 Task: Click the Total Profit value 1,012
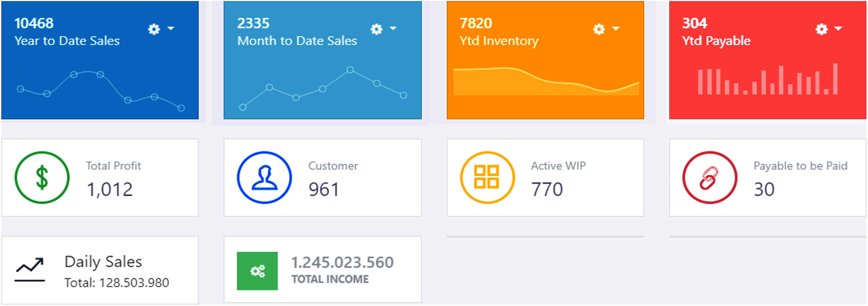(x=110, y=189)
